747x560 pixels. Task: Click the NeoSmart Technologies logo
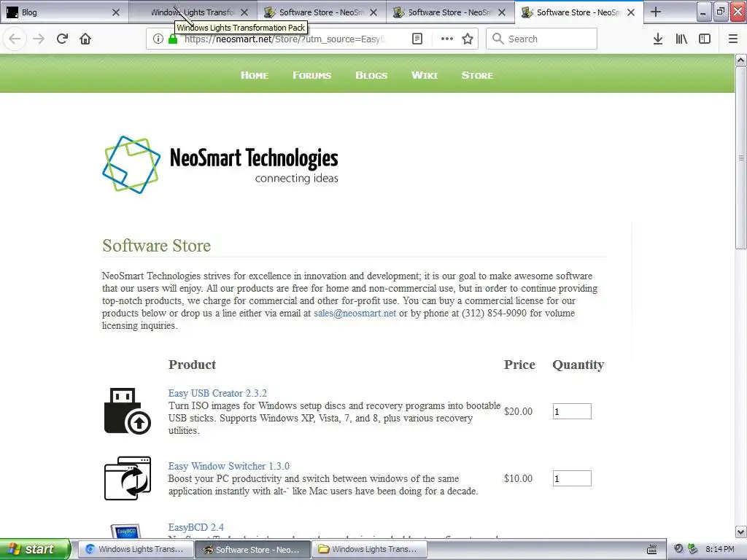[x=220, y=165]
